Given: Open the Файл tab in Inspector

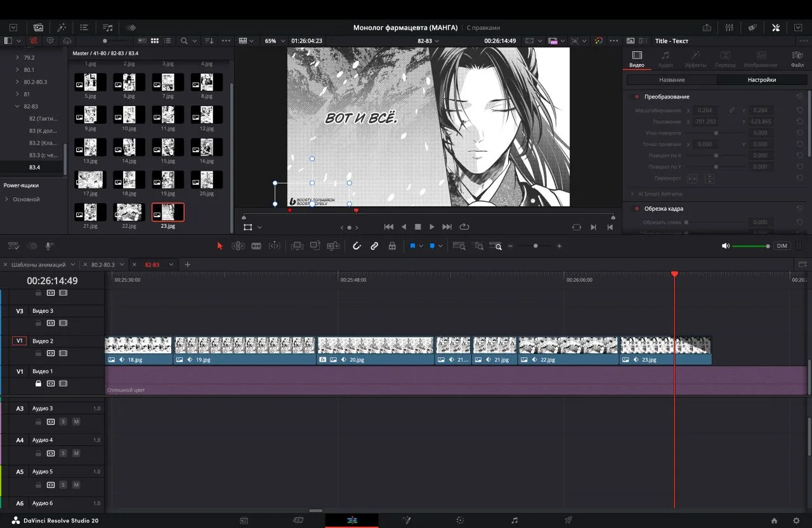Looking at the screenshot, I should [797, 60].
